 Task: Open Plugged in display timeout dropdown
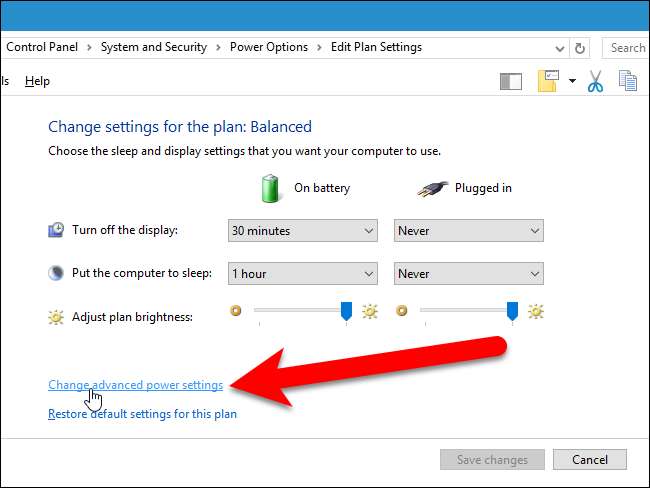pos(468,231)
